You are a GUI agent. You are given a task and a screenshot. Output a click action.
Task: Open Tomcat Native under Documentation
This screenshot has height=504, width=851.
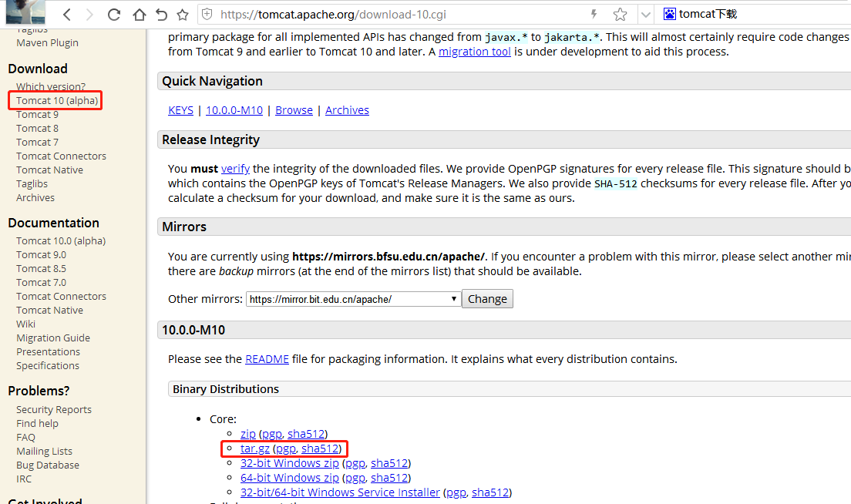50,311
